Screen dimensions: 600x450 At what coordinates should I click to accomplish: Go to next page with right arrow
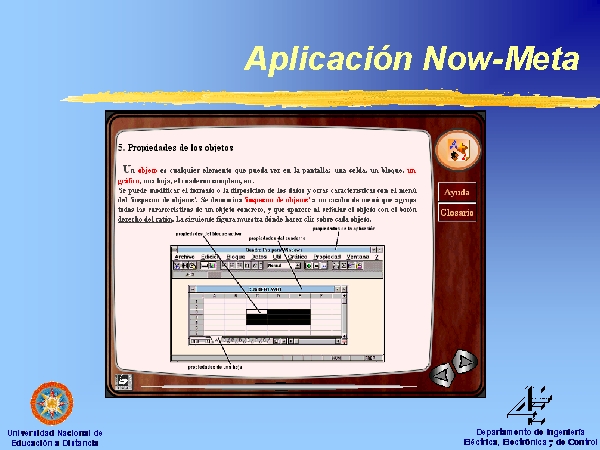(465, 361)
